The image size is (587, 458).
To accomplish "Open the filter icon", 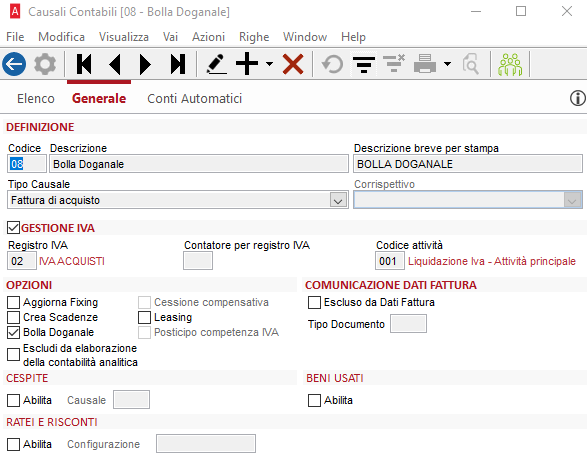I will (x=364, y=64).
